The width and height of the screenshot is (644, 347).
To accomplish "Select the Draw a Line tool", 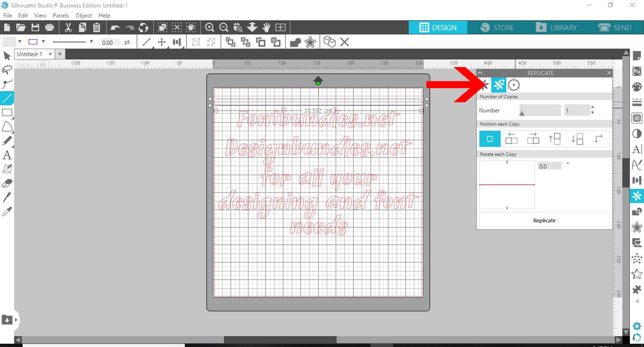I will [x=7, y=98].
